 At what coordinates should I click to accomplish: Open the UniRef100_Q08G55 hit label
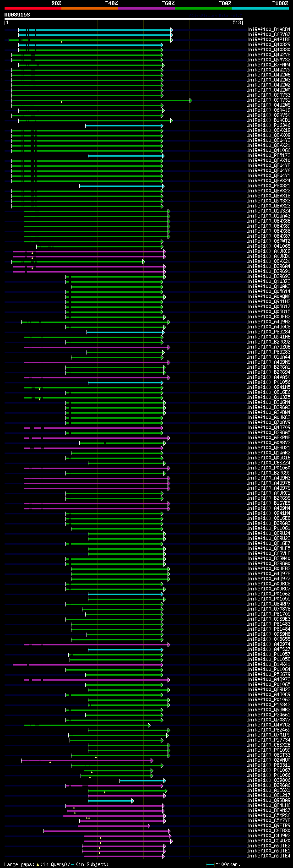coord(268,639)
